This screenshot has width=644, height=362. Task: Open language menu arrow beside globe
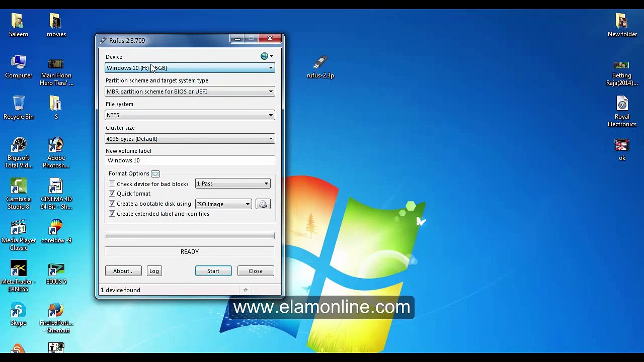click(272, 56)
